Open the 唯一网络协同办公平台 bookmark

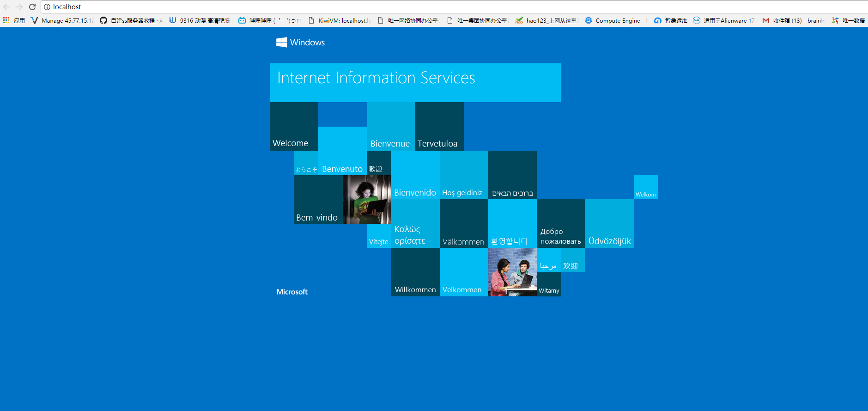(x=409, y=20)
